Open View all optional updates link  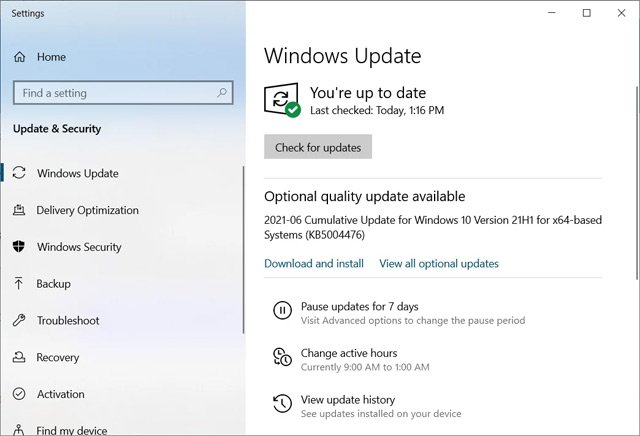pos(438,264)
